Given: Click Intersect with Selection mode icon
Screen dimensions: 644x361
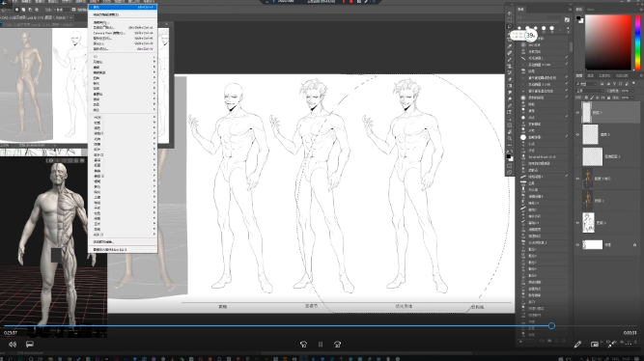Looking at the screenshot, I should [37, 9].
